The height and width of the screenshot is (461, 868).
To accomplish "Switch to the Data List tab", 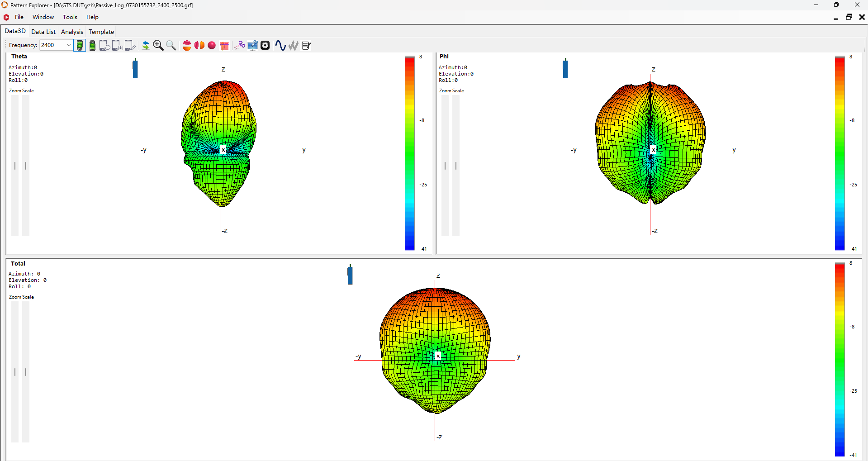I will click(x=43, y=32).
